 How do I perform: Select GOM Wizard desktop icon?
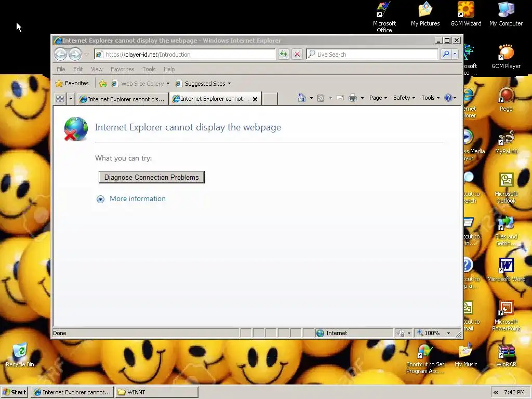(x=465, y=14)
